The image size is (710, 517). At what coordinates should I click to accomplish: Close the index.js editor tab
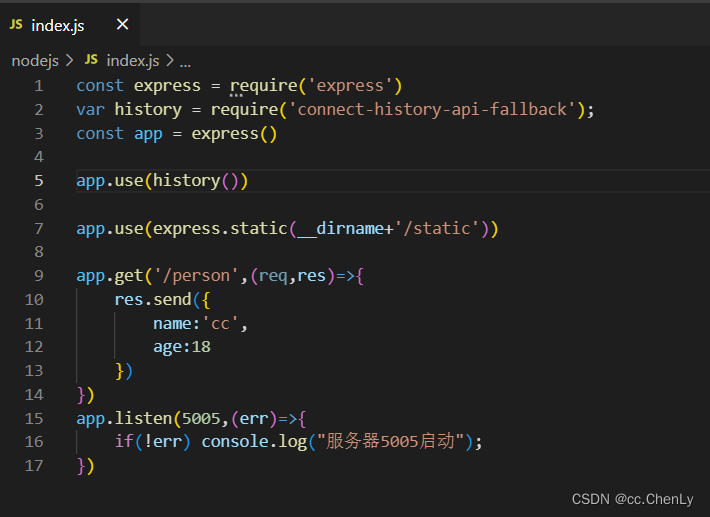122,24
